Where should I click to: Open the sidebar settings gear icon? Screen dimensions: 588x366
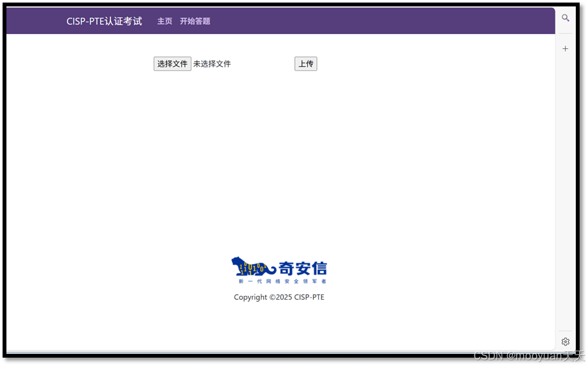pyautogui.click(x=566, y=342)
